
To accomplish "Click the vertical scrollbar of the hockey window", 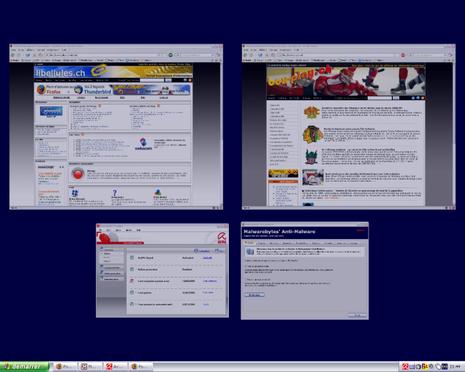I will [453, 133].
